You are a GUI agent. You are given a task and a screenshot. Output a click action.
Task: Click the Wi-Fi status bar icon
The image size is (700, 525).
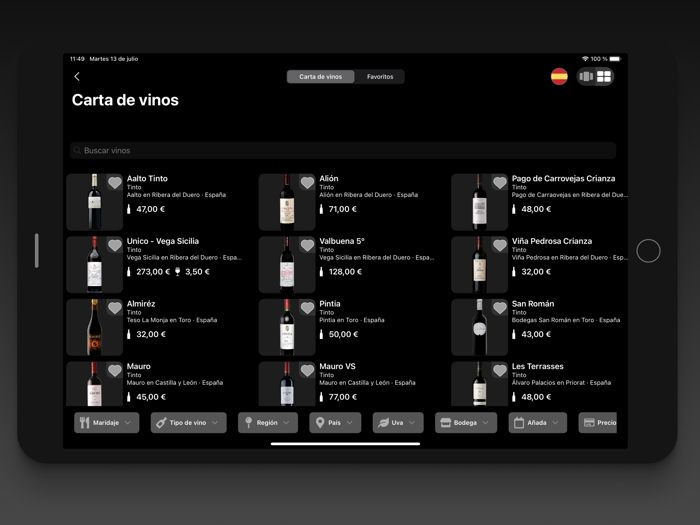pyautogui.click(x=585, y=58)
